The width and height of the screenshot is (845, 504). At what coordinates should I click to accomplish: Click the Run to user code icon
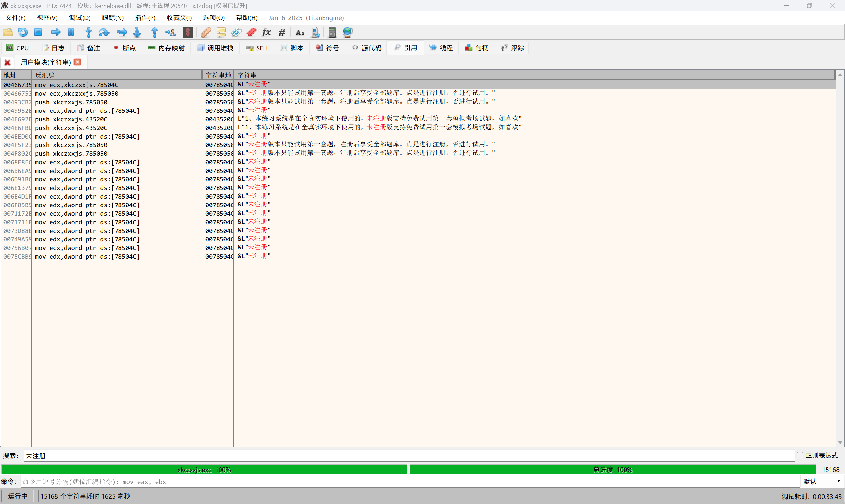pyautogui.click(x=170, y=32)
